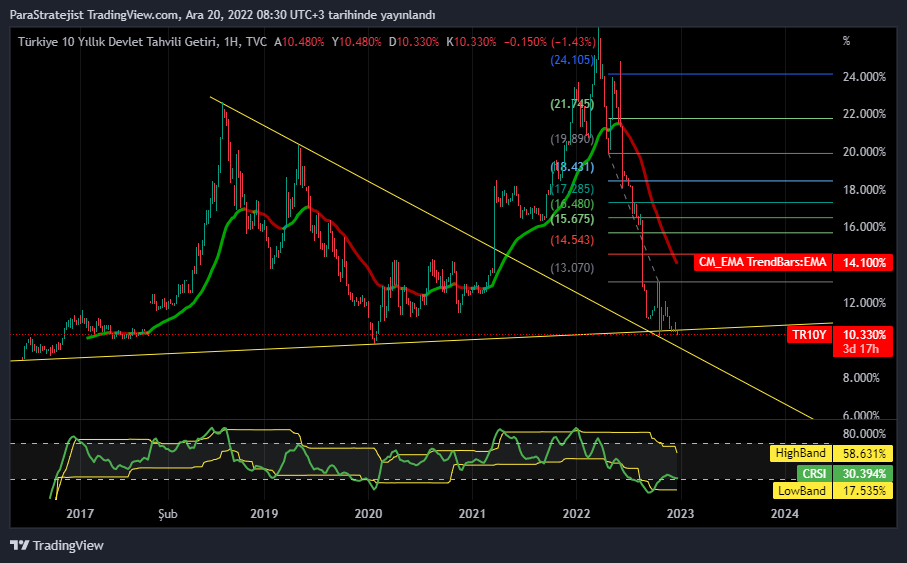Click the 30.394% CRSI value
Screen dimensions: 907x563
point(864,473)
